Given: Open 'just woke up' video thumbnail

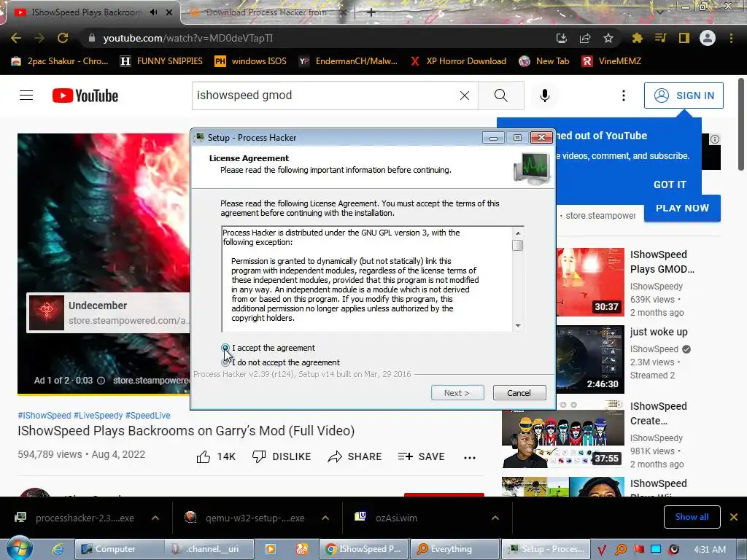Looking at the screenshot, I should 590,359.
